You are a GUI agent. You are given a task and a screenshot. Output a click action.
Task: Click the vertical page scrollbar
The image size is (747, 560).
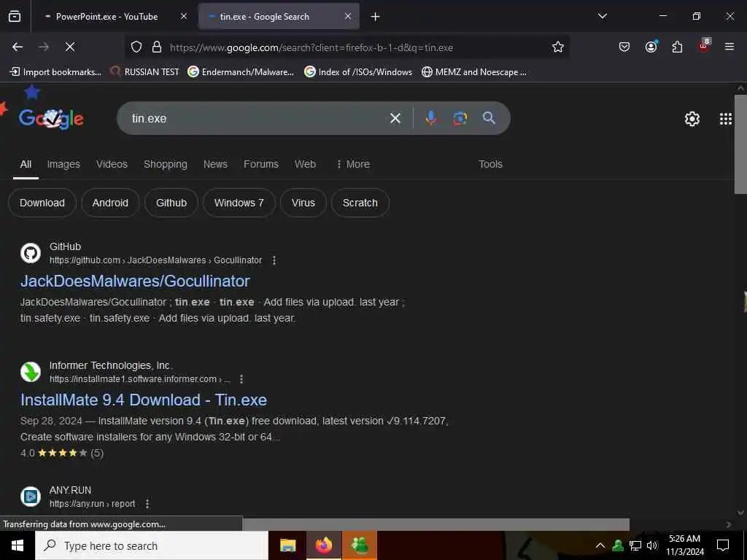740,144
